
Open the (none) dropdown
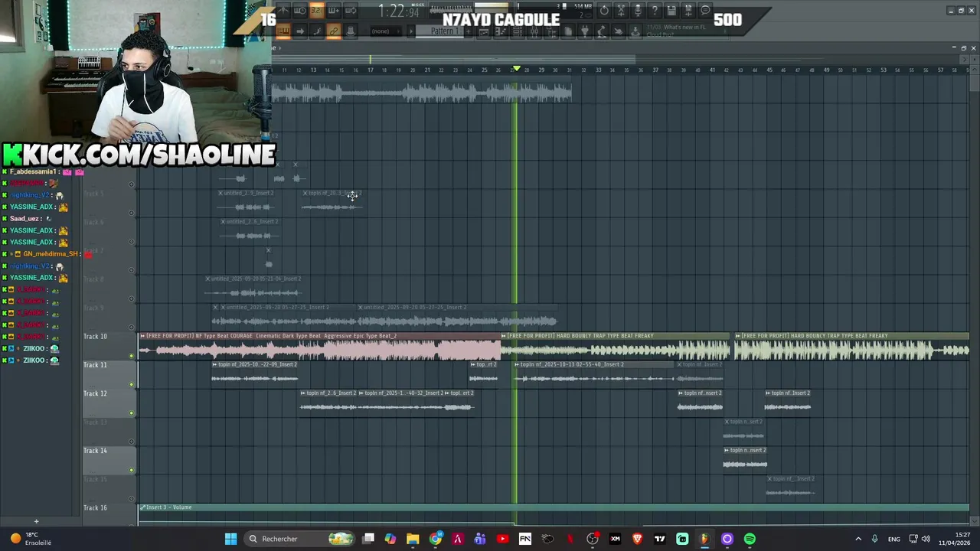[x=385, y=31]
